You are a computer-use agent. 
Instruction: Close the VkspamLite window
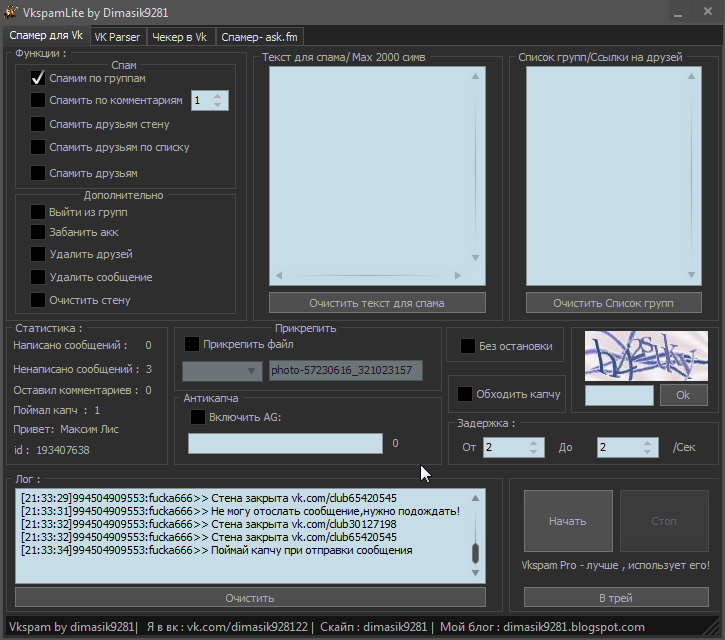707,12
